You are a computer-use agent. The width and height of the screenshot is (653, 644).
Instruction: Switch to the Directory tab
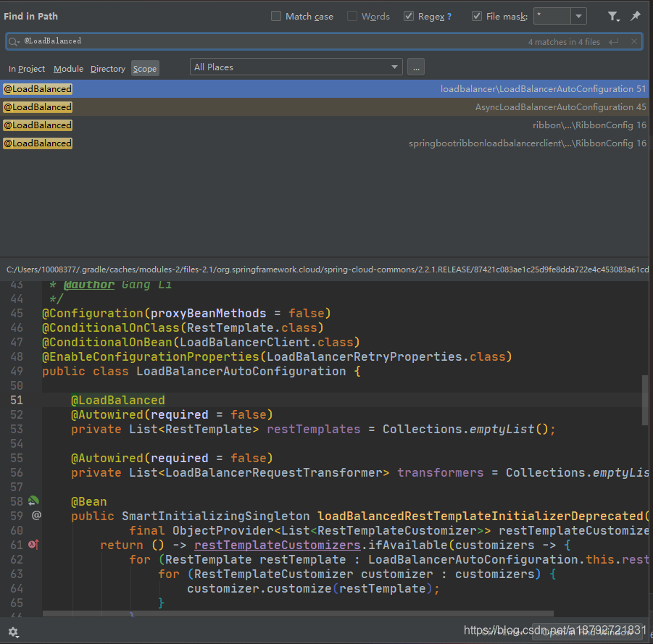(108, 69)
